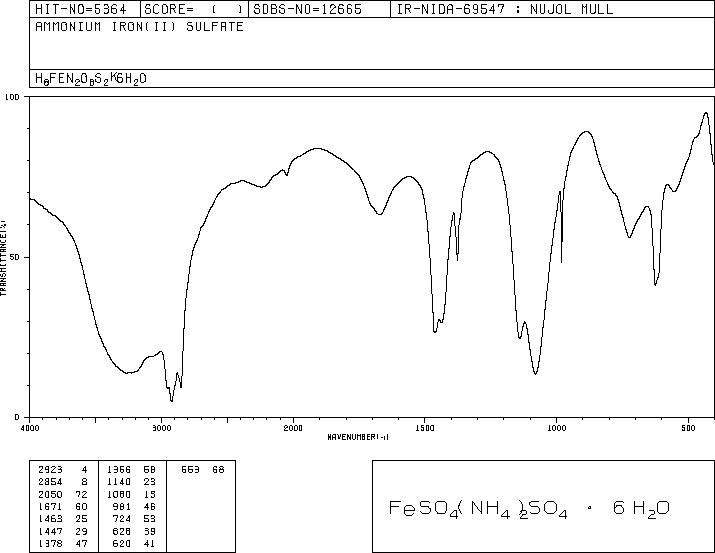Click the sulfate absorption minimum near 1080

[535, 373]
